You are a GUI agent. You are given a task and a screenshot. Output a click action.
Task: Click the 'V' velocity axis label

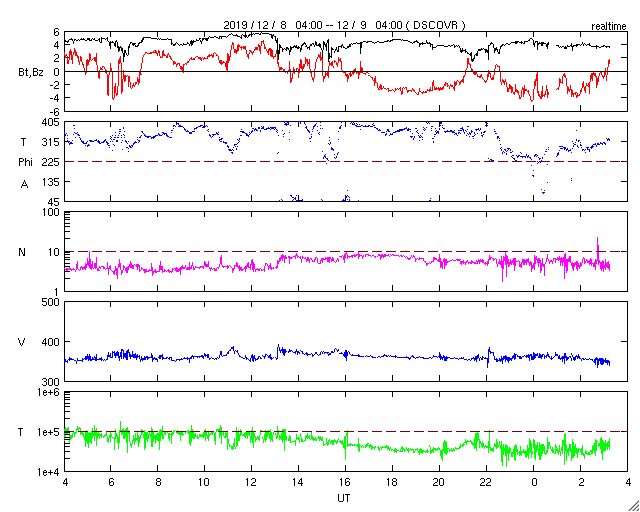pyautogui.click(x=22, y=342)
